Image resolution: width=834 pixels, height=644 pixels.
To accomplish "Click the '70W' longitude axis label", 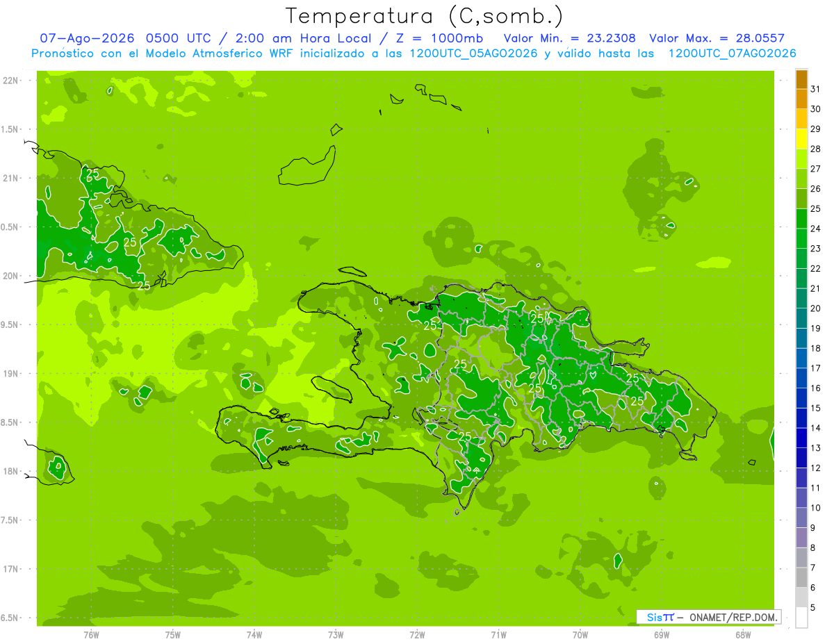I will click(580, 634).
